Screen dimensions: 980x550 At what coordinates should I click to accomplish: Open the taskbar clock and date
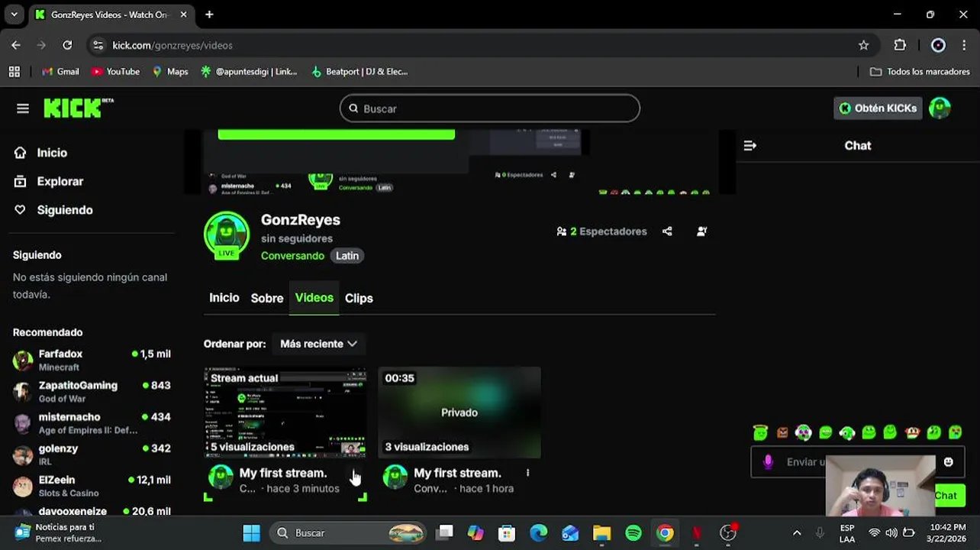[947, 532]
